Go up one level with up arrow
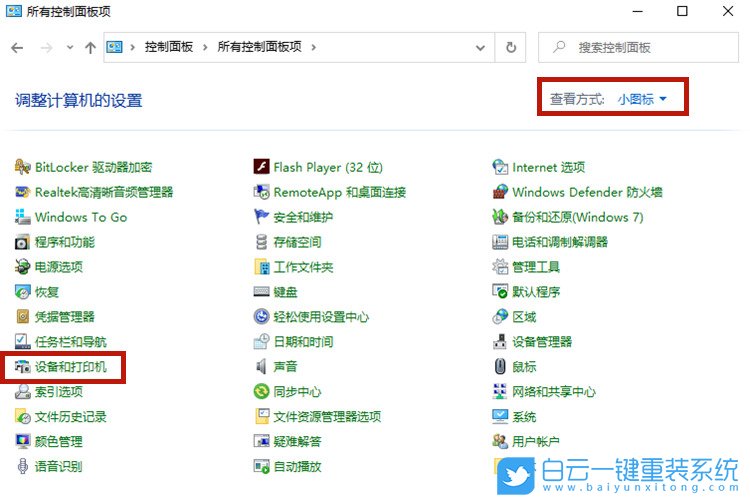Screen dimensions: 750x500 click(90, 47)
